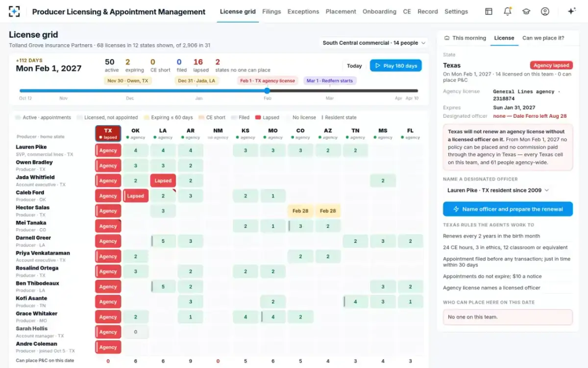Select the CO state column header

[300, 133]
